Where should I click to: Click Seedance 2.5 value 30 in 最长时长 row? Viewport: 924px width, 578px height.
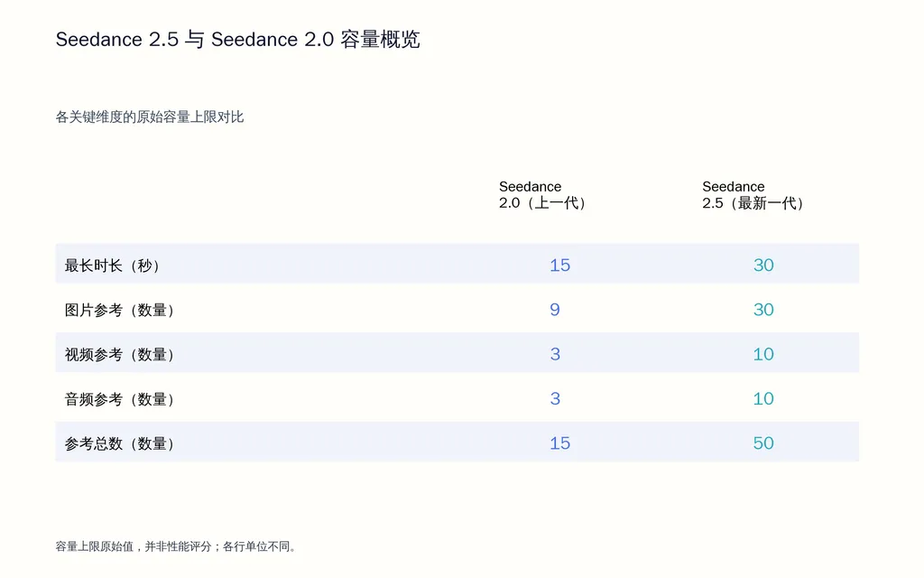pos(763,265)
